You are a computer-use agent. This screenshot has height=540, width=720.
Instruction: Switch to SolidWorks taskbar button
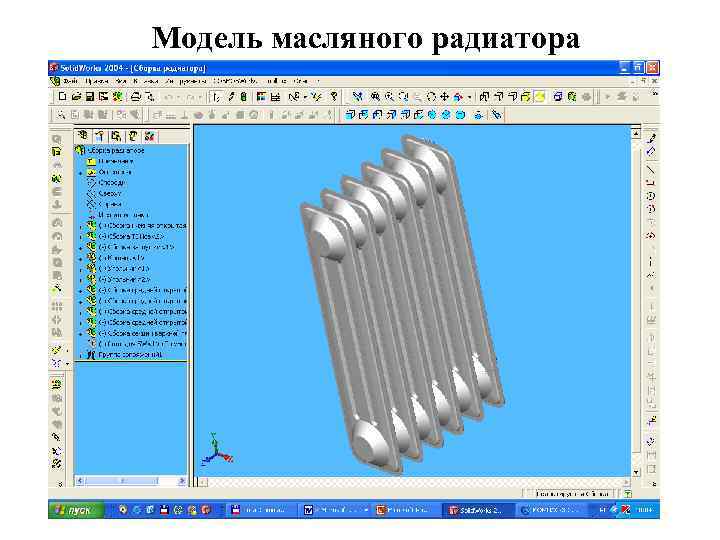[478, 510]
